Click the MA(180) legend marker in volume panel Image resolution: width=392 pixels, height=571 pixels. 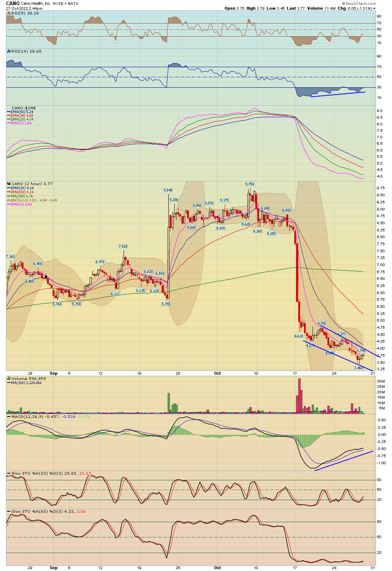[x=8, y=382]
